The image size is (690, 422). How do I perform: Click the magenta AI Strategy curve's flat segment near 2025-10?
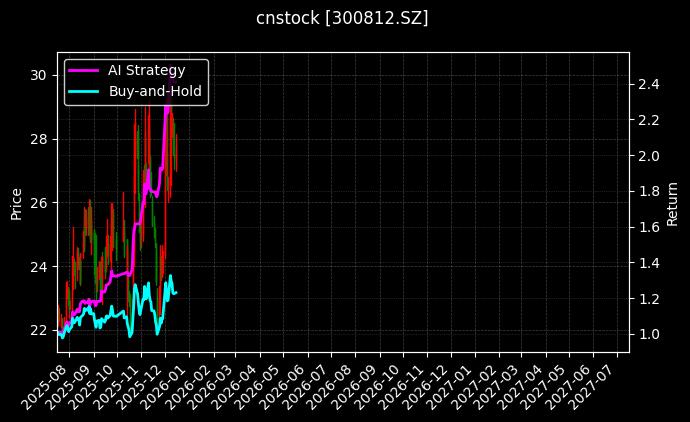point(121,274)
